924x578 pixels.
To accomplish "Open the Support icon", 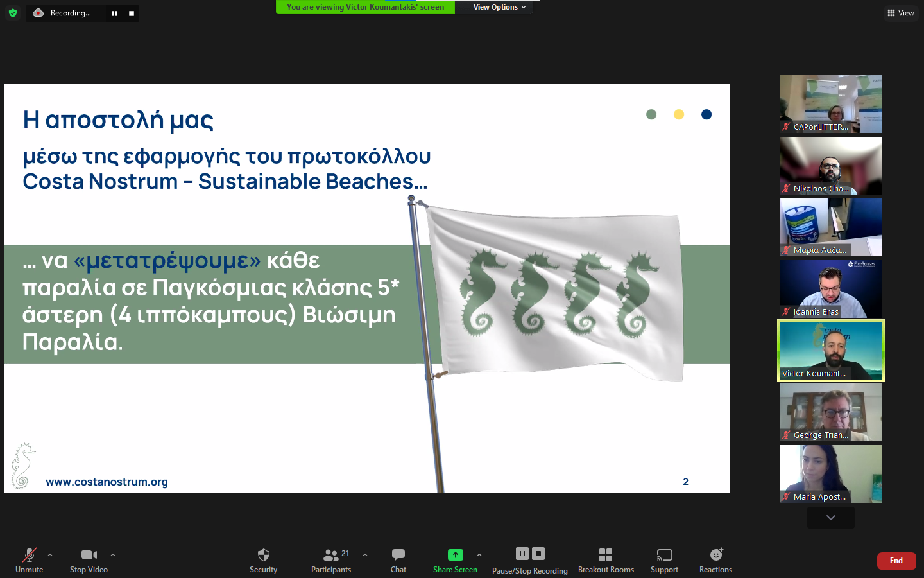I will point(665,555).
